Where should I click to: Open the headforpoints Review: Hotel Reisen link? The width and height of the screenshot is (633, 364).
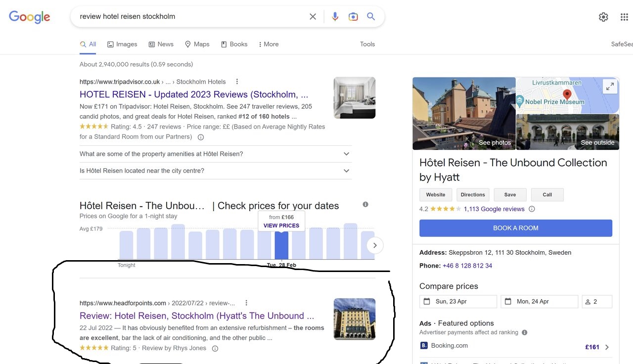(197, 316)
